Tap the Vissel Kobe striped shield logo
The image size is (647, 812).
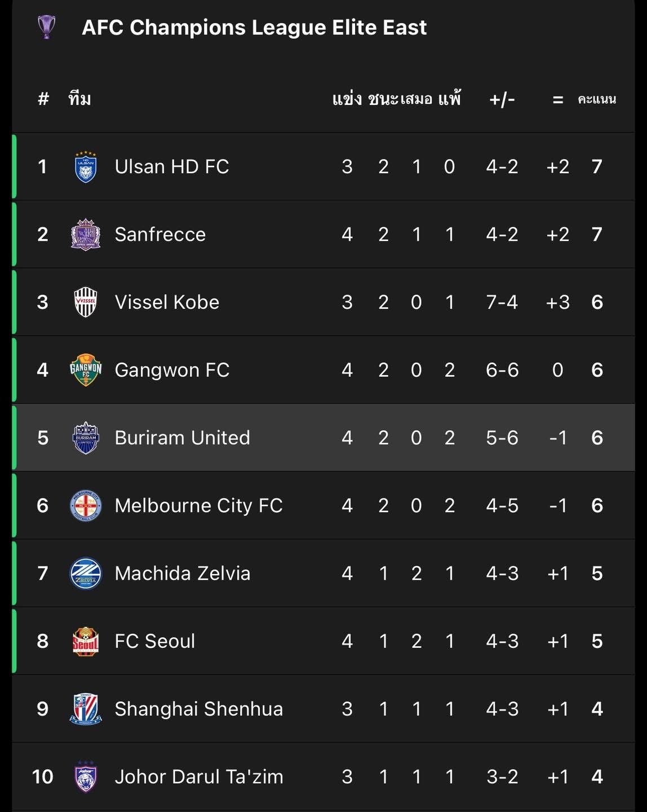[x=86, y=302]
